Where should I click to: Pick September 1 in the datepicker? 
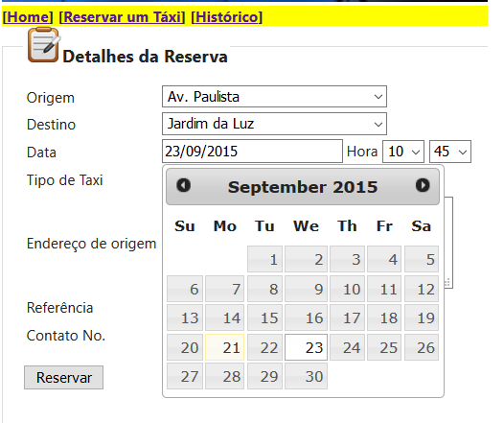pos(264,259)
